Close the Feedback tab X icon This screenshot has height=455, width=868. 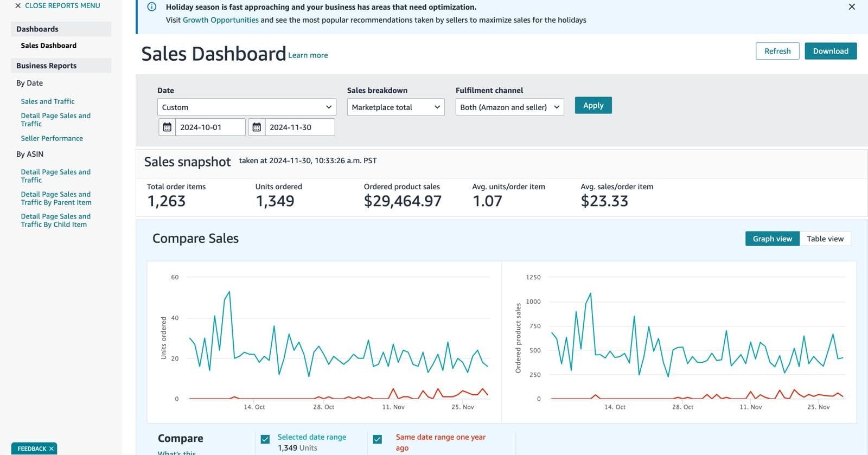tap(52, 448)
